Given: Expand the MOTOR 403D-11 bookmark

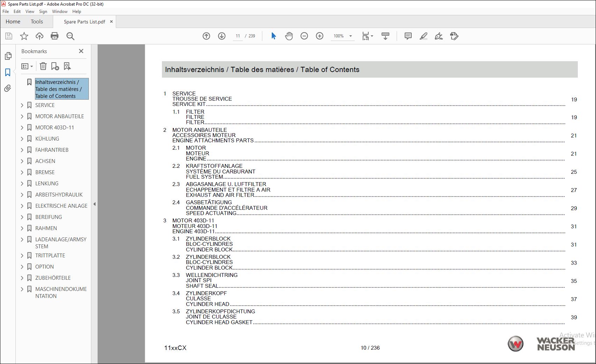Looking at the screenshot, I should (x=22, y=128).
